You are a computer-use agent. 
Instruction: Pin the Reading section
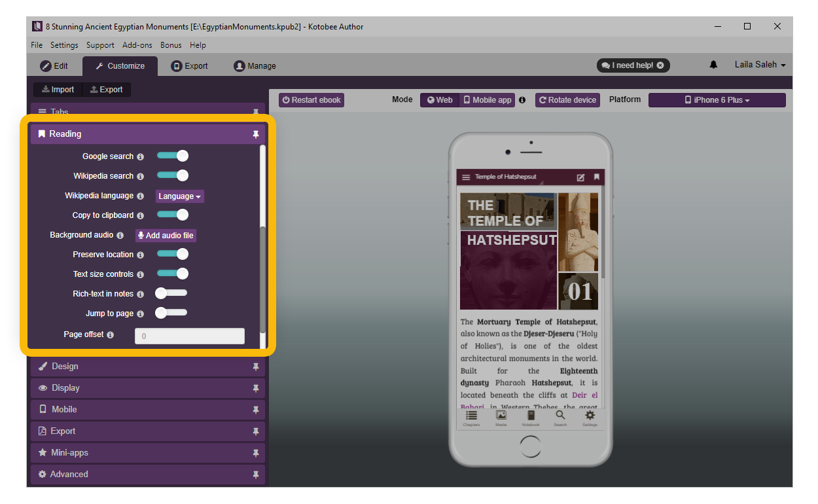point(256,134)
